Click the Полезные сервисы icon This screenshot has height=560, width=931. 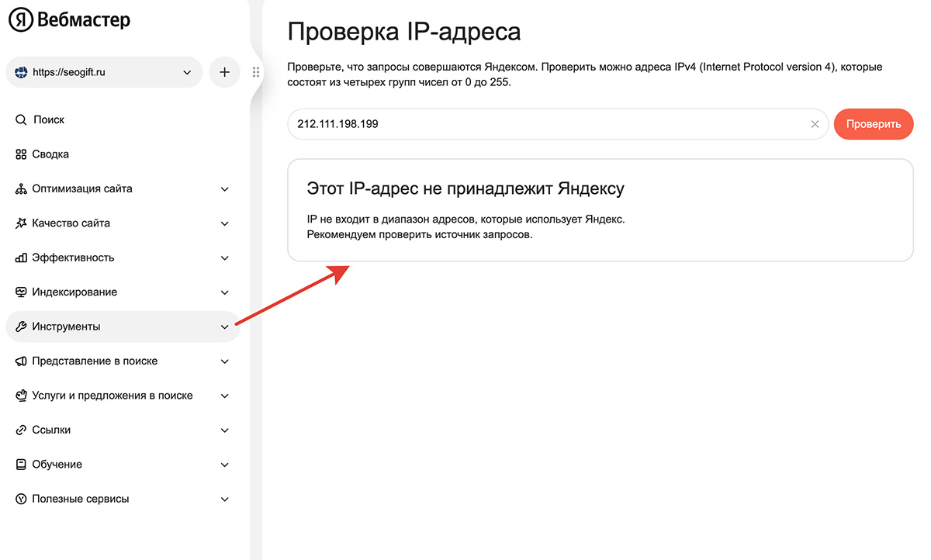19,499
